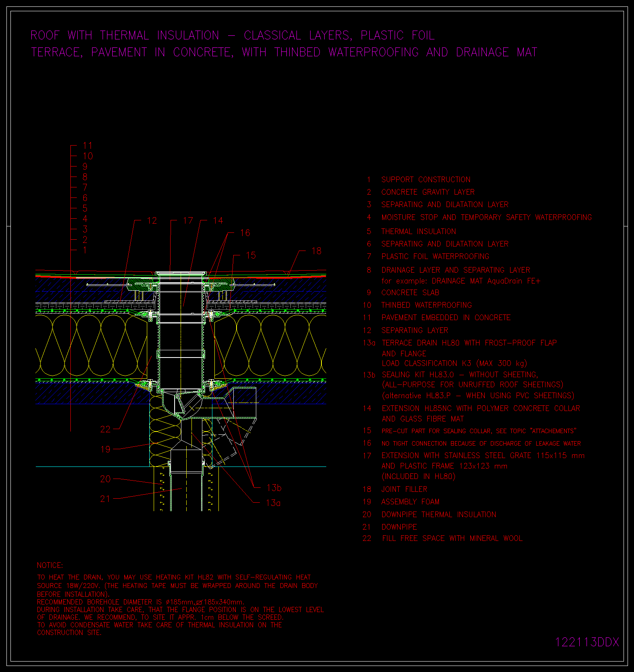
Task: Click legend text 'PRE-CUT PART FOR SEALING COLLAR'
Action: 436,431
